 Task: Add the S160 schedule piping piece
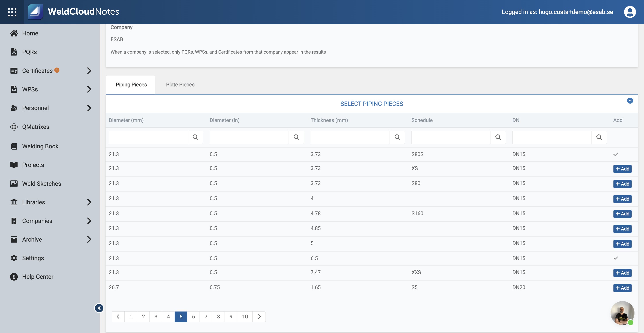[622, 214]
